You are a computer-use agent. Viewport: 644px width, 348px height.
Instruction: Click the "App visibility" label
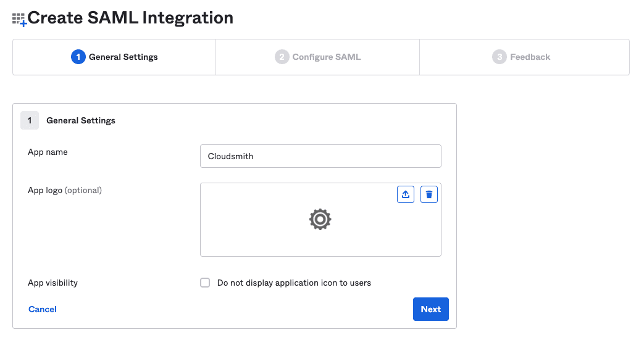[x=53, y=283]
